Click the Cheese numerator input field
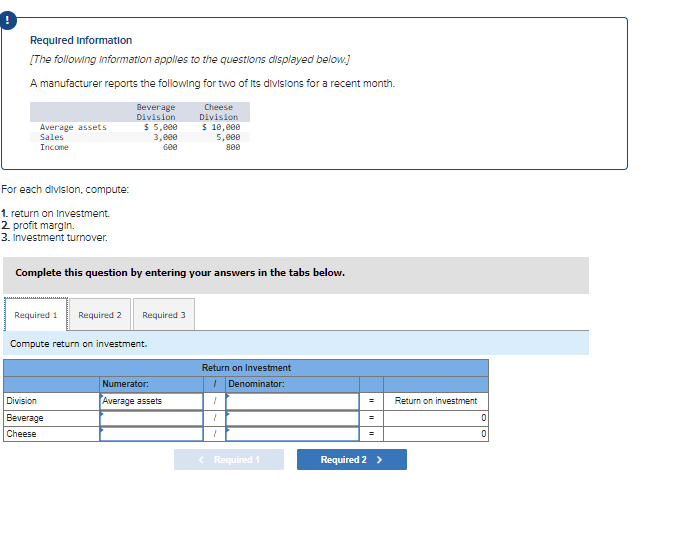Image resolution: width=684 pixels, height=544 pixels. 151,434
